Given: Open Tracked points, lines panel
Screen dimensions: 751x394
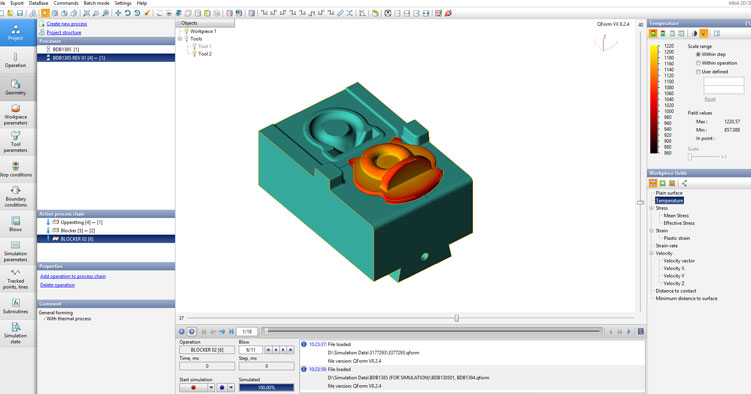Looking at the screenshot, I should 16,279.
